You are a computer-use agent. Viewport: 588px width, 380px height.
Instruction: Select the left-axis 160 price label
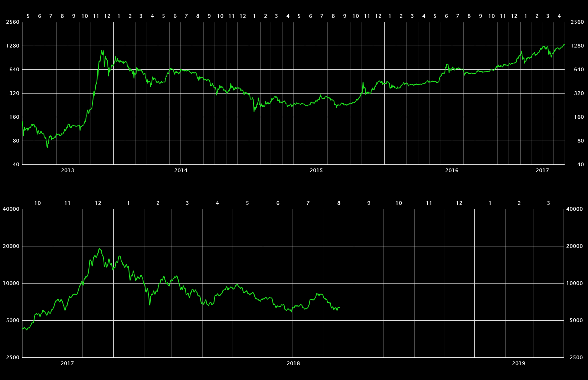click(x=14, y=117)
